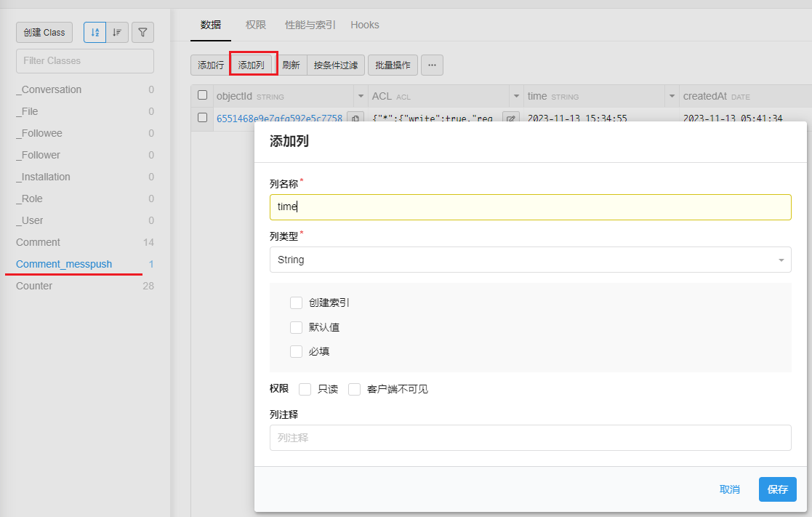Screen dimensions: 812x517
Task: Create a new class via 创建 Class
Action: pyautogui.click(x=44, y=32)
